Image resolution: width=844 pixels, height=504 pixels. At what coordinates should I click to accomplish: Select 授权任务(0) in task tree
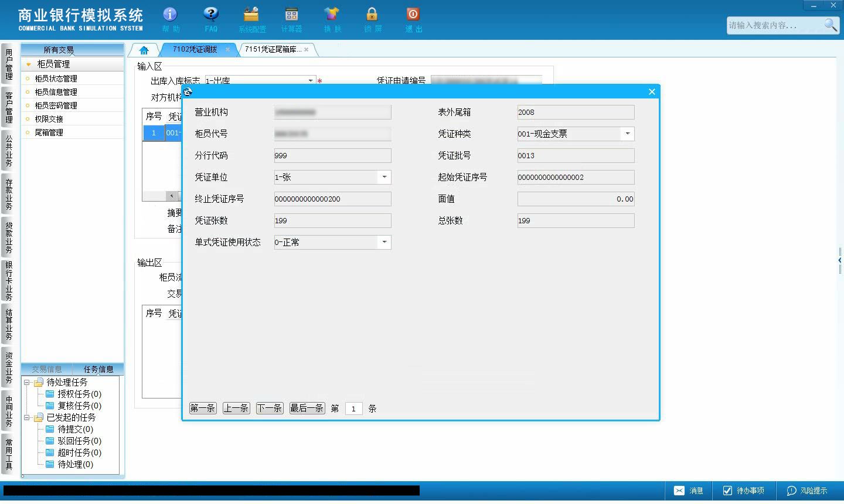pyautogui.click(x=79, y=394)
